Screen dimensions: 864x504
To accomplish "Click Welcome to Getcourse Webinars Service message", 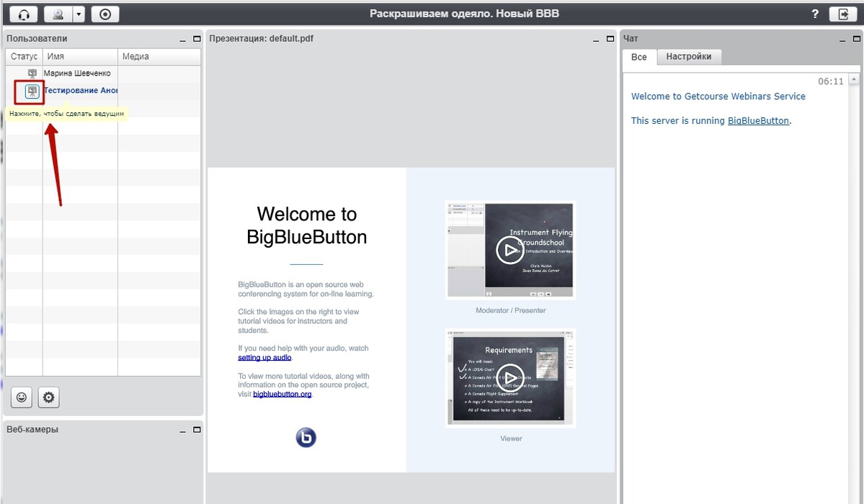I will tap(718, 96).
